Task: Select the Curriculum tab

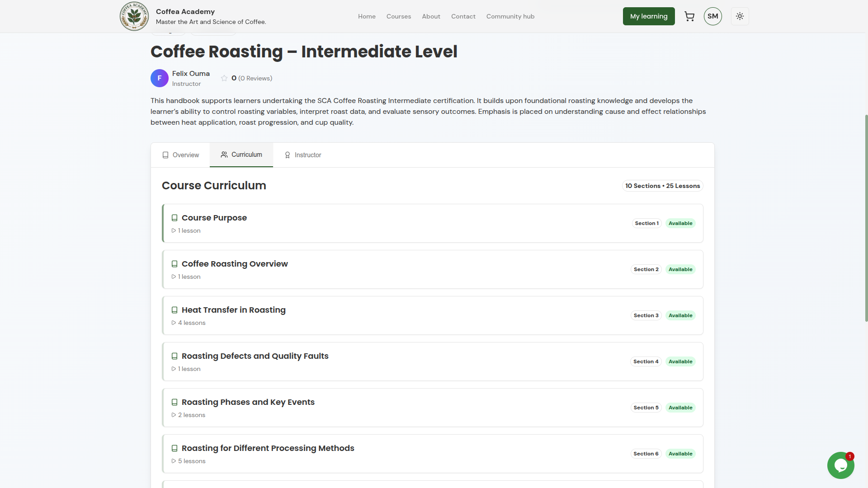Action: [x=241, y=155]
